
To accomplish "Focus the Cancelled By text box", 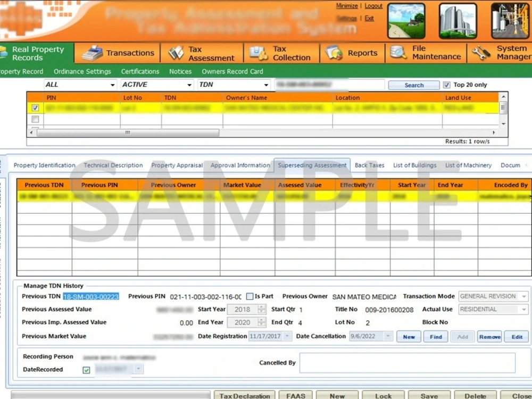I will 408,363.
